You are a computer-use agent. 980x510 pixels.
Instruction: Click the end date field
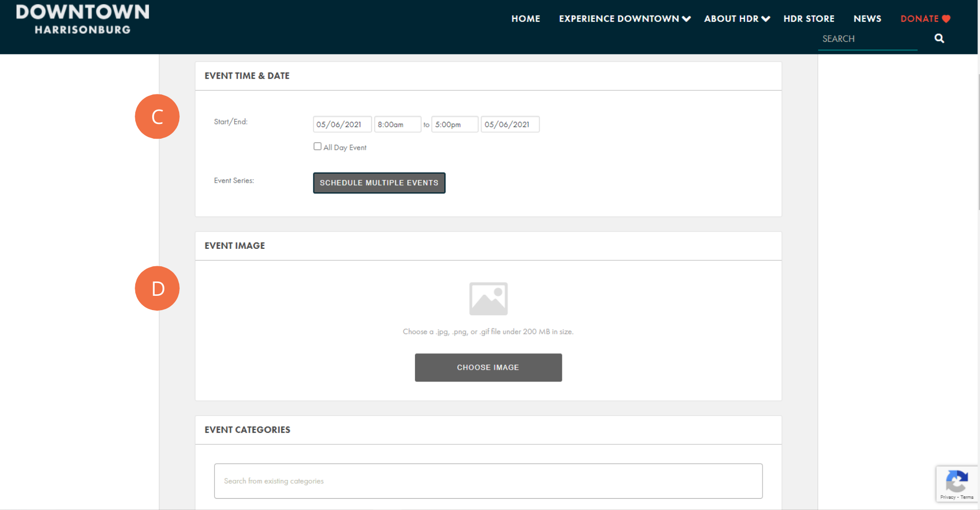[x=510, y=124]
